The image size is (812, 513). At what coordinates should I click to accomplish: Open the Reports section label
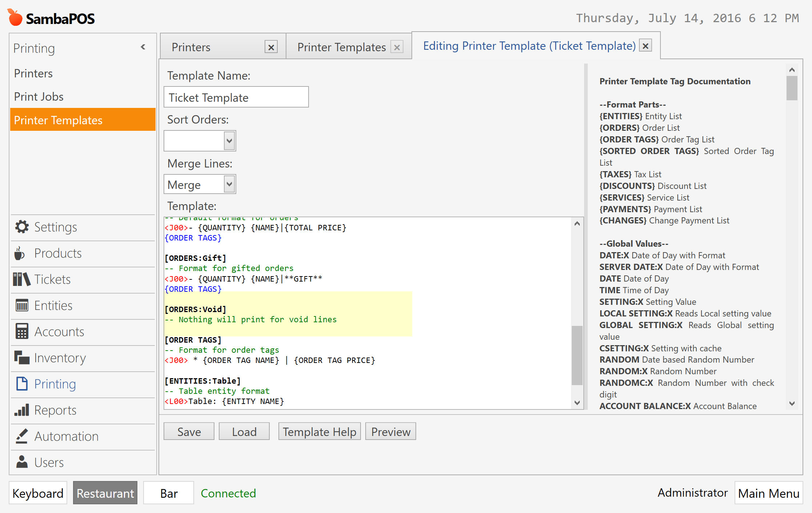pyautogui.click(x=55, y=410)
